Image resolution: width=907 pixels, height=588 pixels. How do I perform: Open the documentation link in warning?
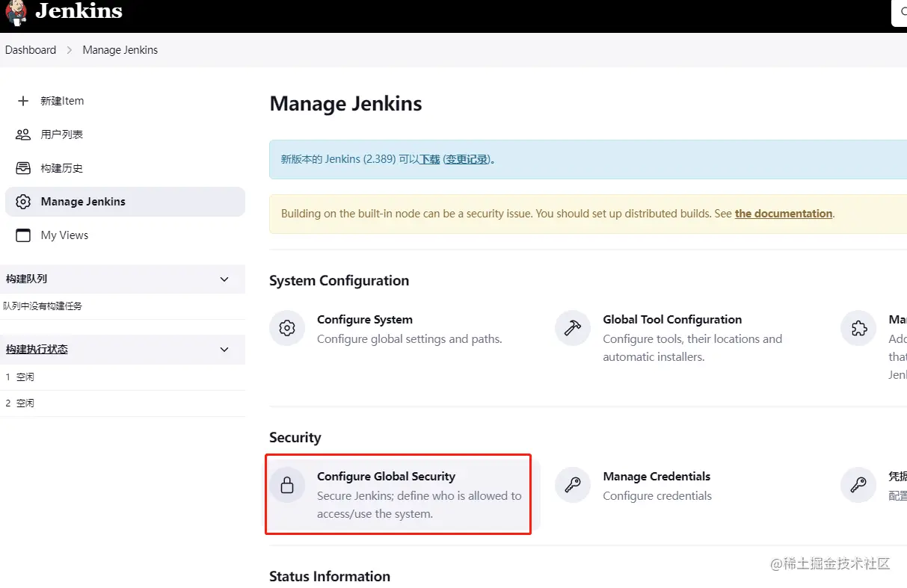click(784, 214)
